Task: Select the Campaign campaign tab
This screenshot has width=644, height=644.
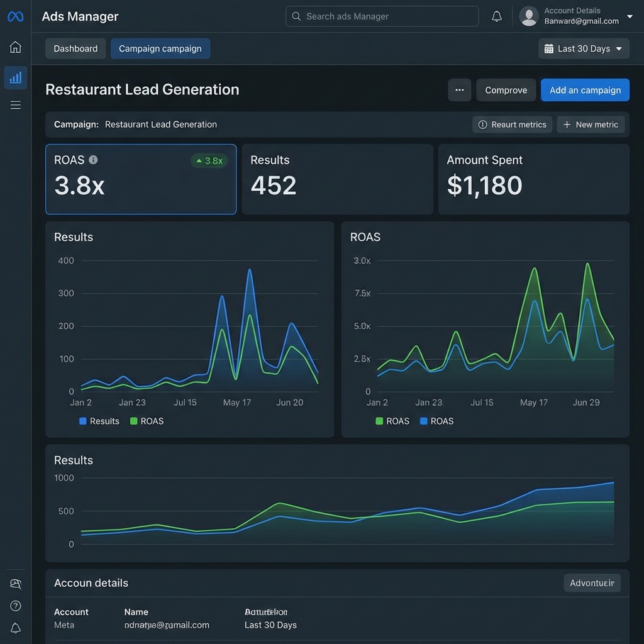Action: click(160, 48)
